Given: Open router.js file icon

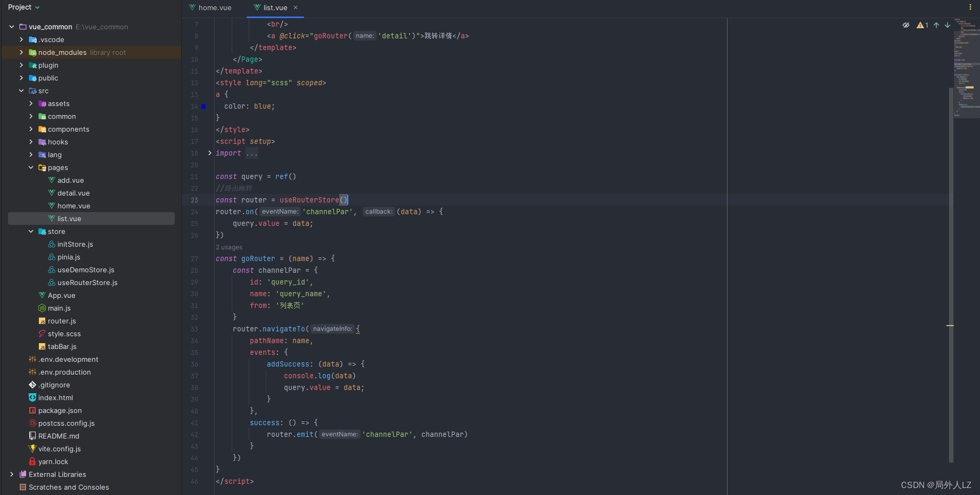Looking at the screenshot, I should [x=42, y=321].
